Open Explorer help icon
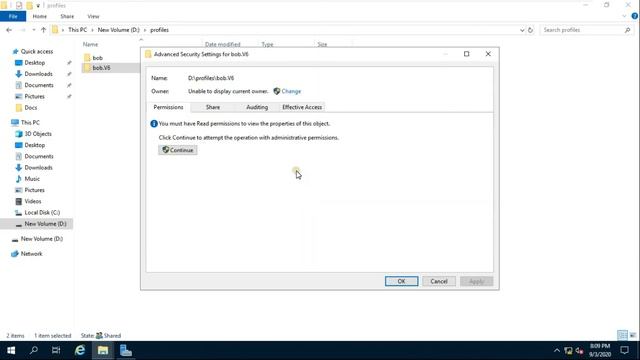Viewport: 640px width, 360px height. tap(635, 16)
